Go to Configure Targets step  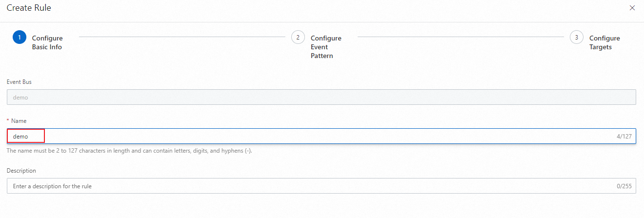(604, 42)
